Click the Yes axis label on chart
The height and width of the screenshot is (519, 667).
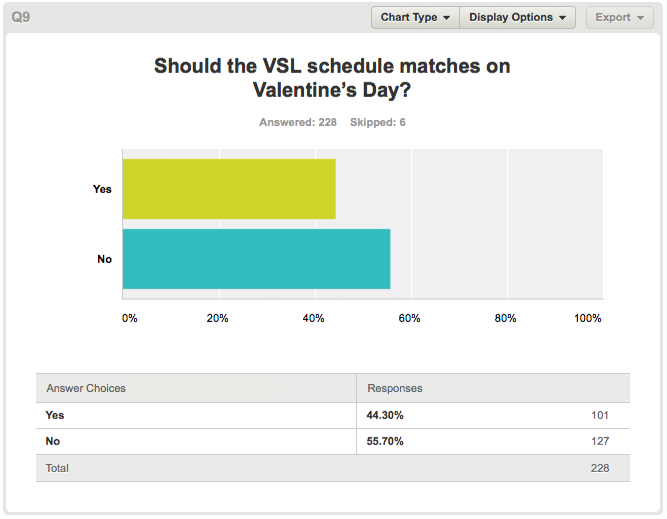pyautogui.click(x=102, y=189)
